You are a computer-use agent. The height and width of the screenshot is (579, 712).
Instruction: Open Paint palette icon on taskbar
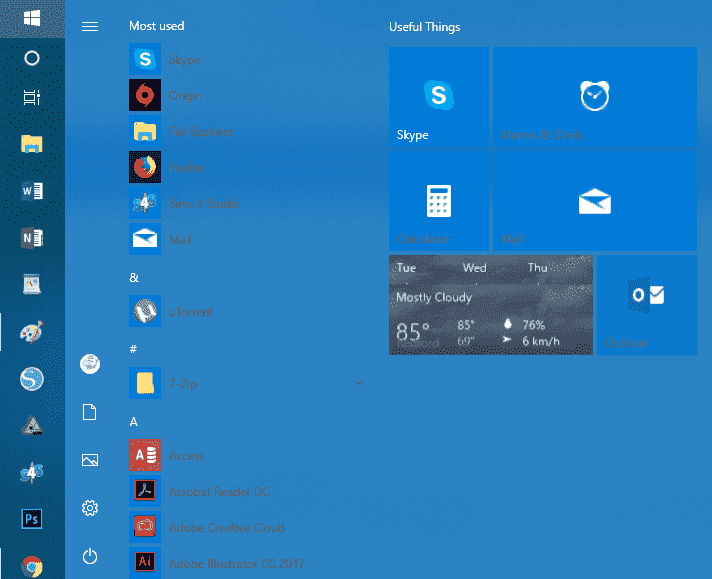click(x=32, y=332)
